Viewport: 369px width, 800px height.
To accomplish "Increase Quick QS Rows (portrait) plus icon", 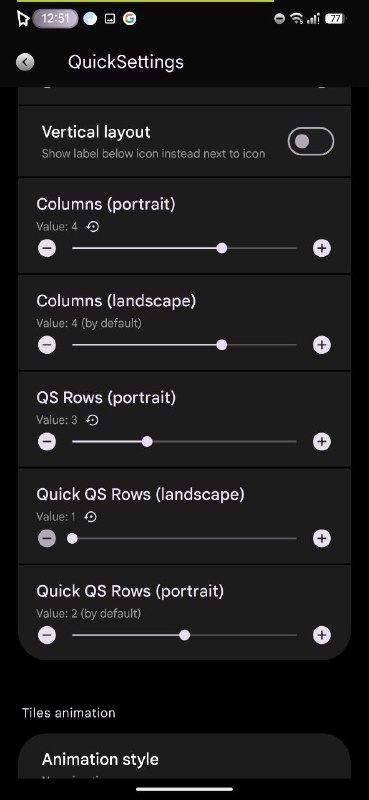I will pyautogui.click(x=322, y=635).
